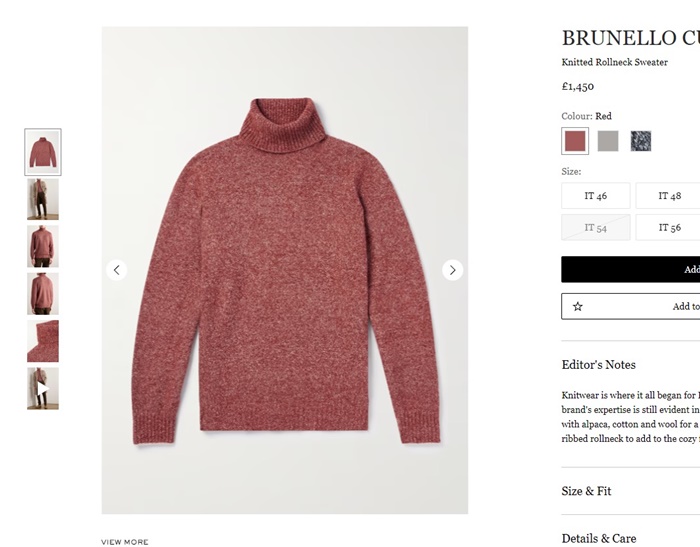View the model front-view thumbnail
Screen dimensions: 700x547
point(43,246)
